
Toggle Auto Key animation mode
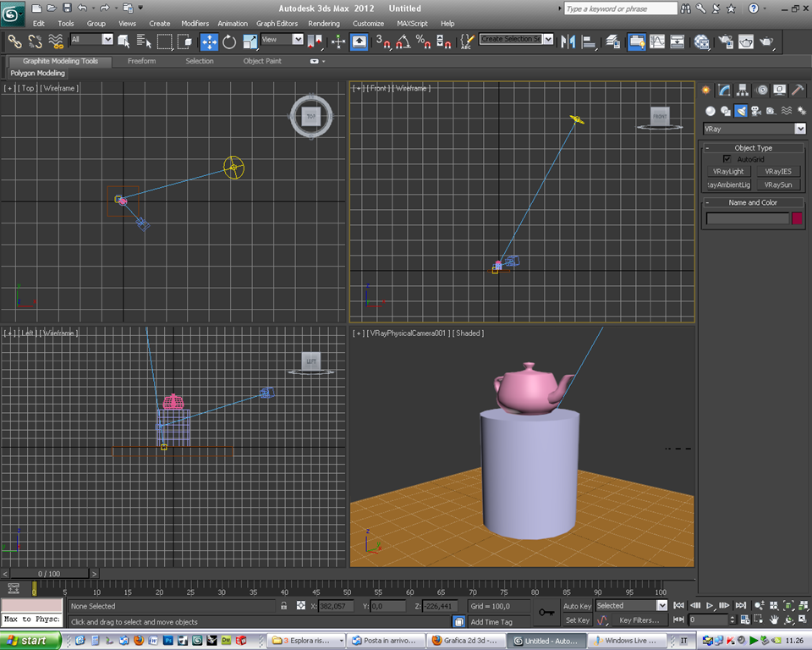577,606
